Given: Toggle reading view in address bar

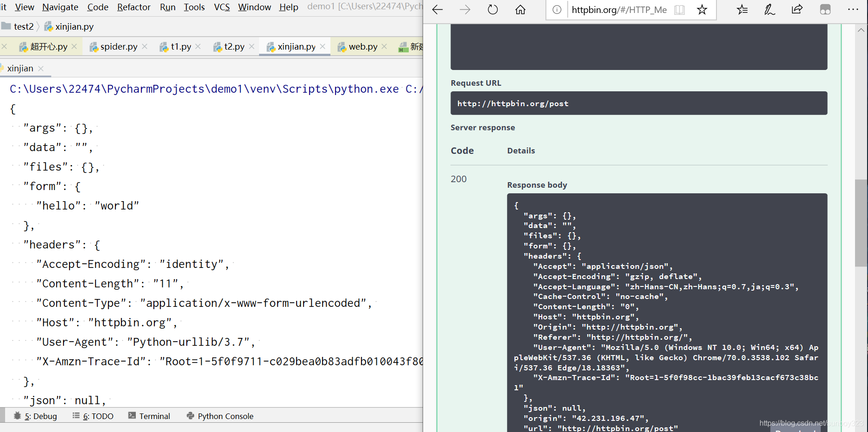Looking at the screenshot, I should tap(679, 10).
